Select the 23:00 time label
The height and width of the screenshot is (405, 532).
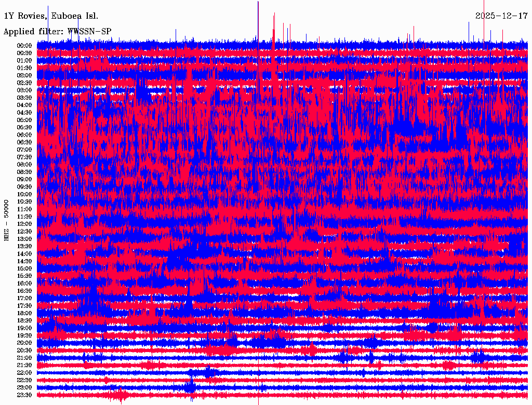click(24, 388)
